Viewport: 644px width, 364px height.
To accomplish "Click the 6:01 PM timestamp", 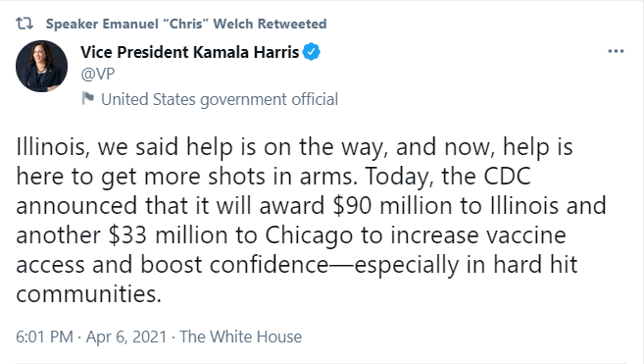I will pyautogui.click(x=44, y=337).
